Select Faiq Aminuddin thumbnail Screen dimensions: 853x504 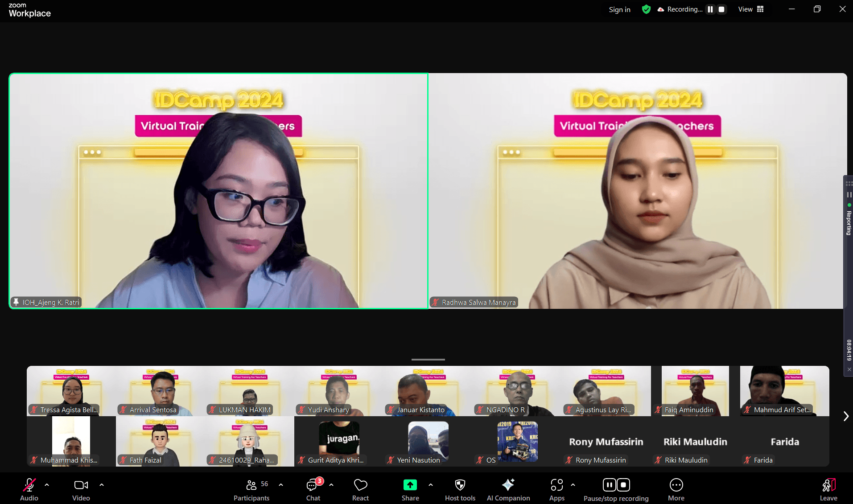(696, 391)
